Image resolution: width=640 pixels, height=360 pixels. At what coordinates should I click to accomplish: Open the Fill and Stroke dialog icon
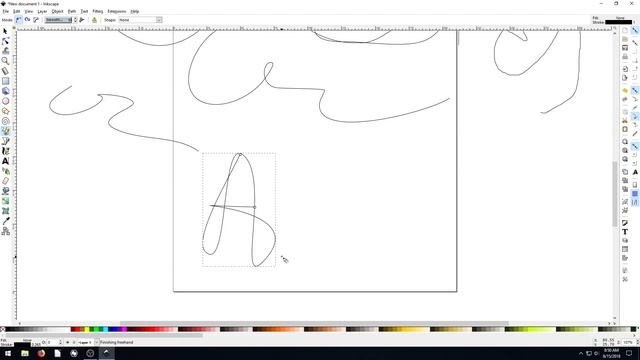tap(625, 223)
